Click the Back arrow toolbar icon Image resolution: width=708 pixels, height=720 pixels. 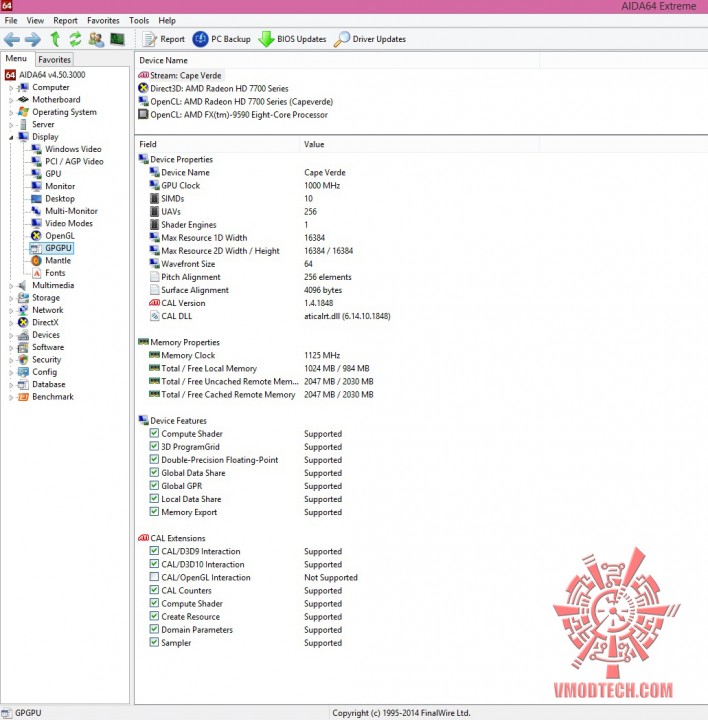tap(12, 39)
